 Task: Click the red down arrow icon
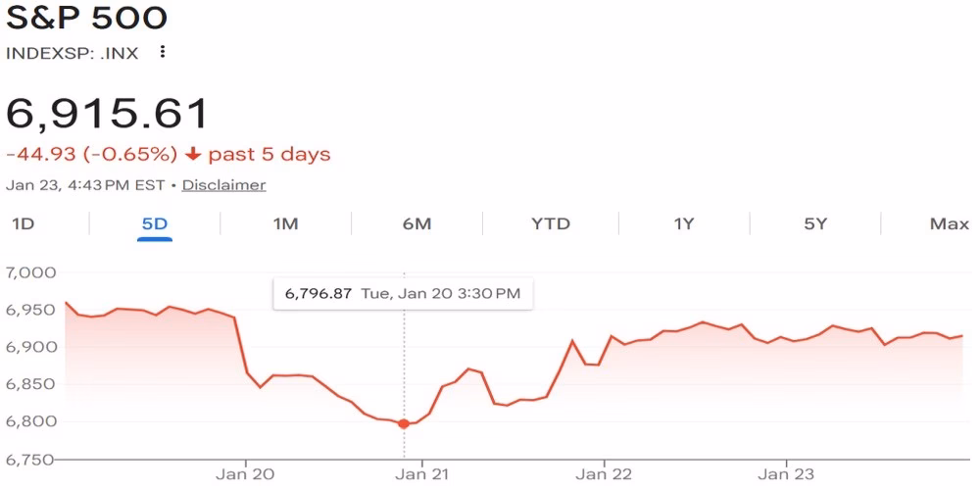[193, 154]
